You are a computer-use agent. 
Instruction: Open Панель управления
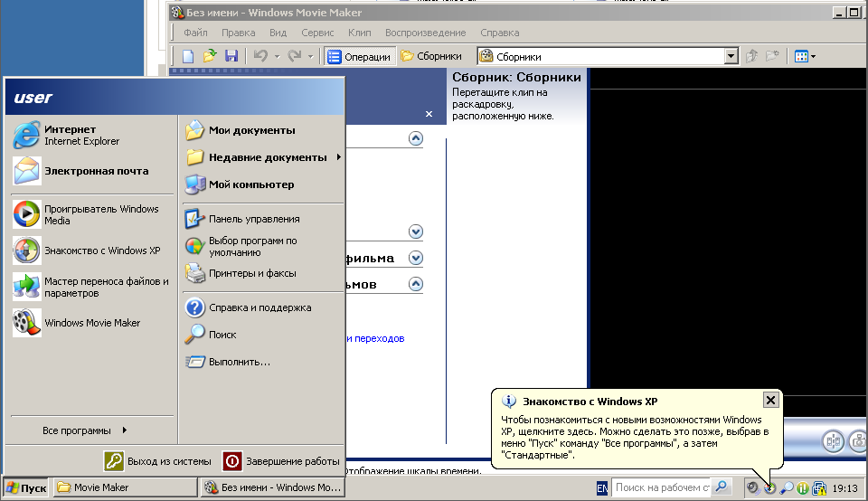click(263, 219)
